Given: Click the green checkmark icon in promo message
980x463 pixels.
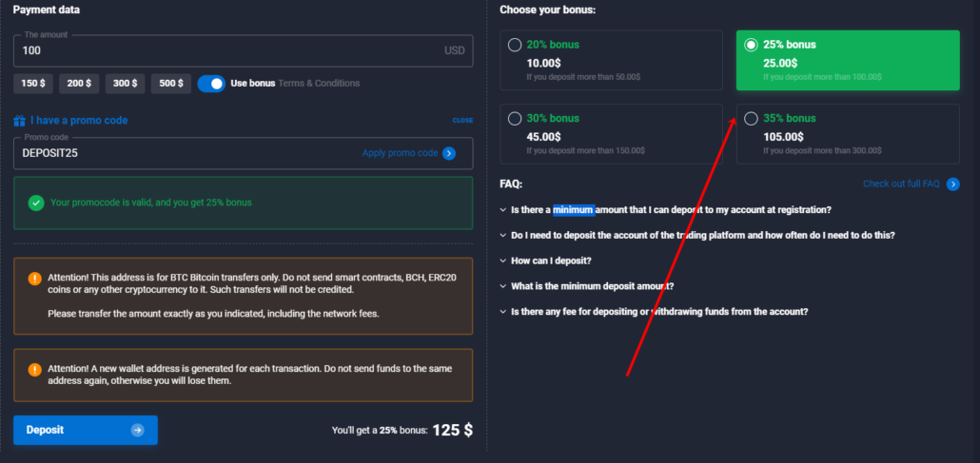Looking at the screenshot, I should [x=35, y=203].
